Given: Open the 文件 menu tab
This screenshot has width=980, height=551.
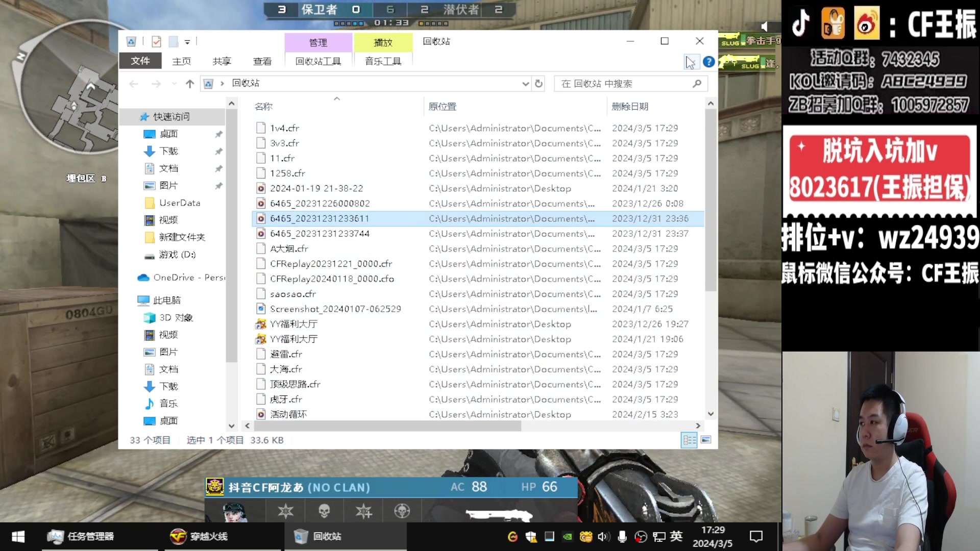Looking at the screenshot, I should pyautogui.click(x=140, y=61).
